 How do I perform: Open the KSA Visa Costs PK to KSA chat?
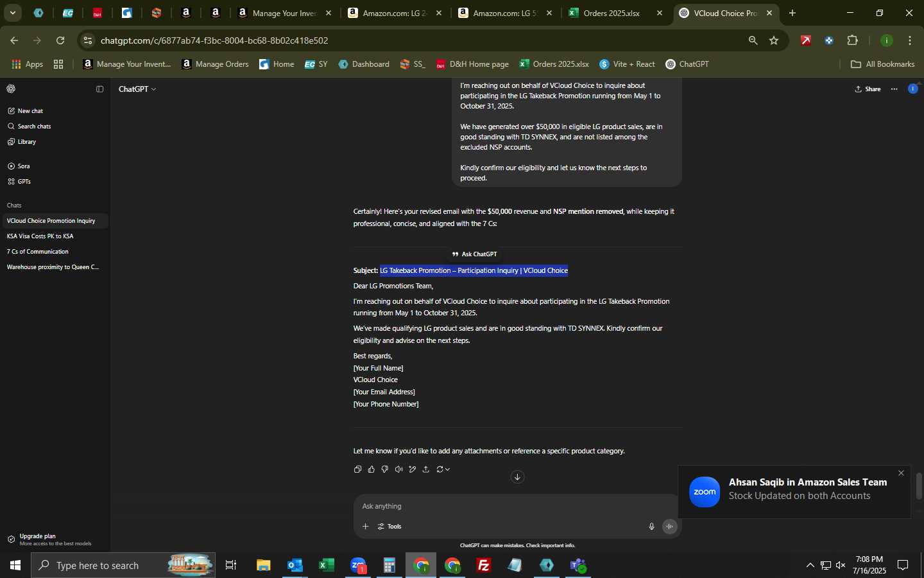[55, 236]
